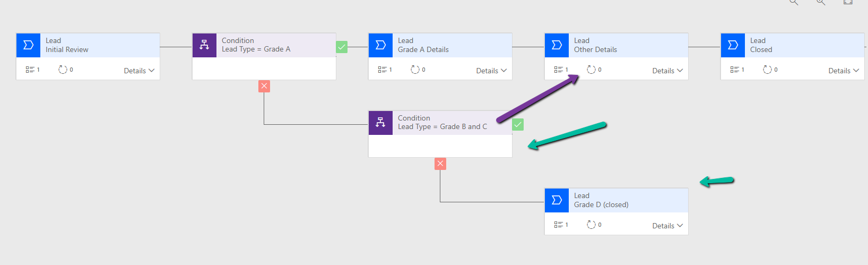Click red X below Grade A condition
This screenshot has height=265, width=868.
264,86
